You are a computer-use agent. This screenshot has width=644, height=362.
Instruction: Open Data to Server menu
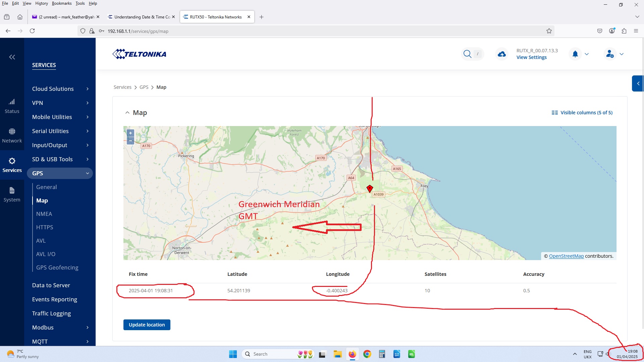[51, 285]
